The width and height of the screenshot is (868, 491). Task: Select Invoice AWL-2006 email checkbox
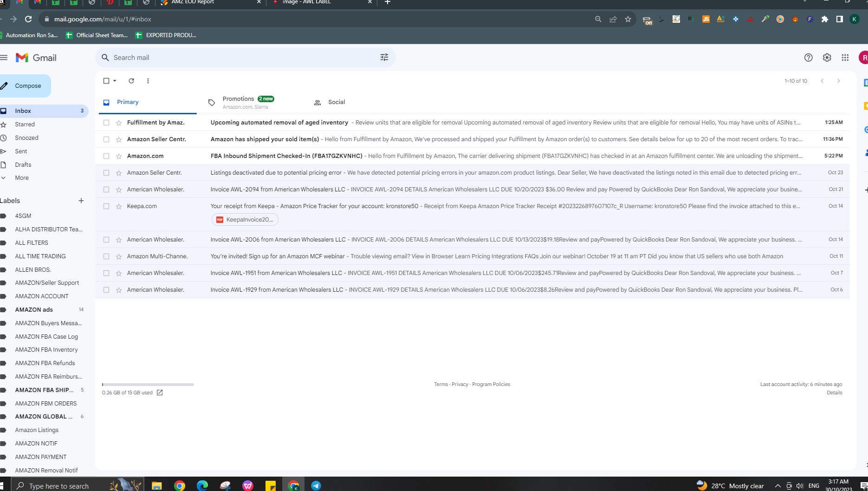point(106,240)
